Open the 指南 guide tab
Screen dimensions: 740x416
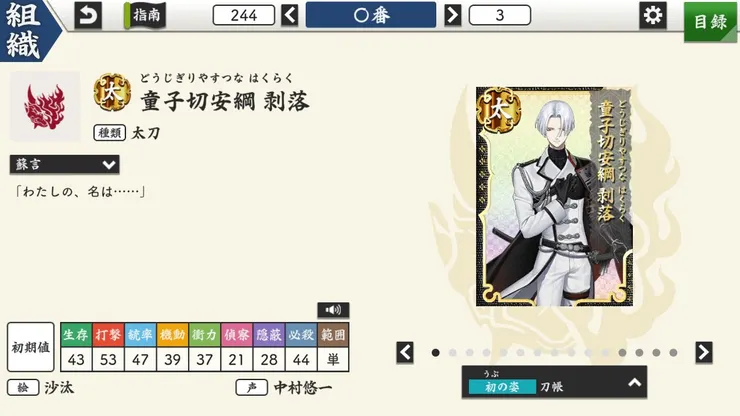(145, 16)
